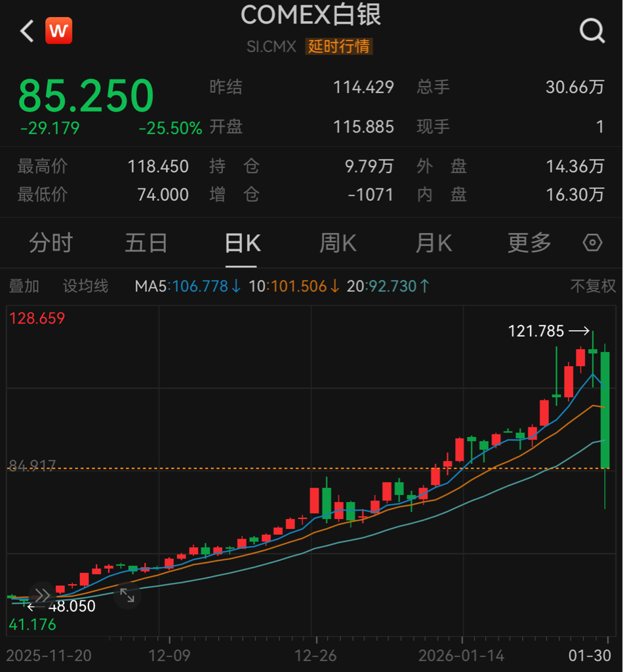Tap the 叠加 overlay button
The image size is (623, 672).
click(x=24, y=286)
